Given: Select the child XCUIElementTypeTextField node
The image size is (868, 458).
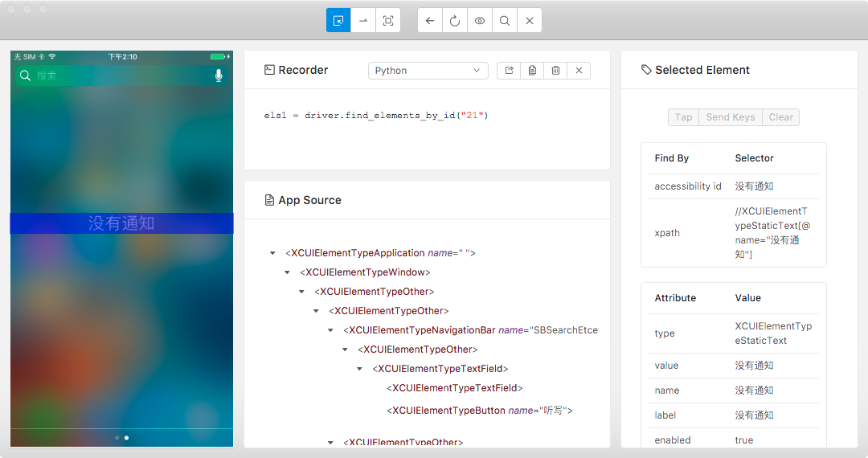Looking at the screenshot, I should (454, 388).
